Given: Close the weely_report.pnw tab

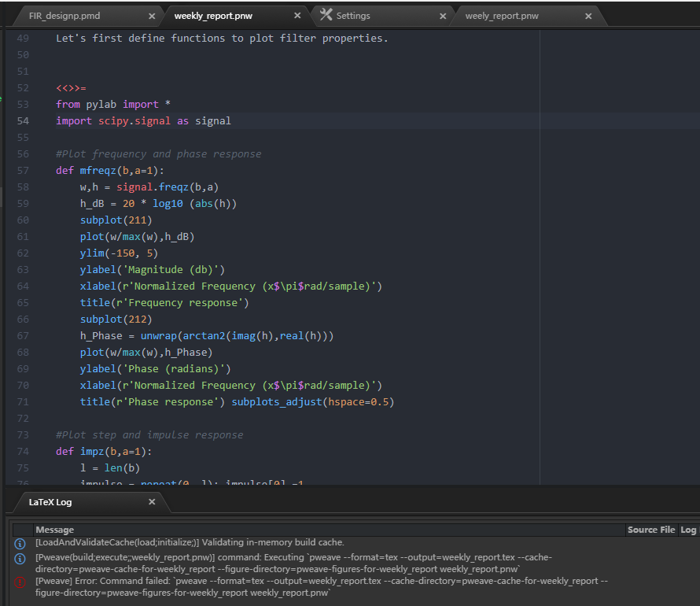Looking at the screenshot, I should coord(588,15).
